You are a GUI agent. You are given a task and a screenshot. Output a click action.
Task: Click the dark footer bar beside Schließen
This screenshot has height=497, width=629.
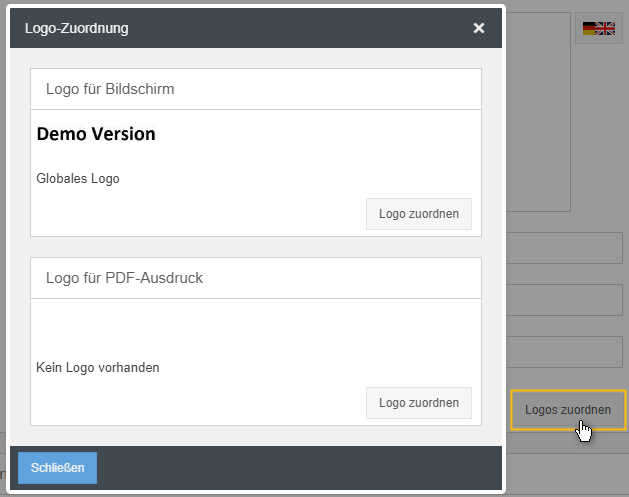click(300, 467)
